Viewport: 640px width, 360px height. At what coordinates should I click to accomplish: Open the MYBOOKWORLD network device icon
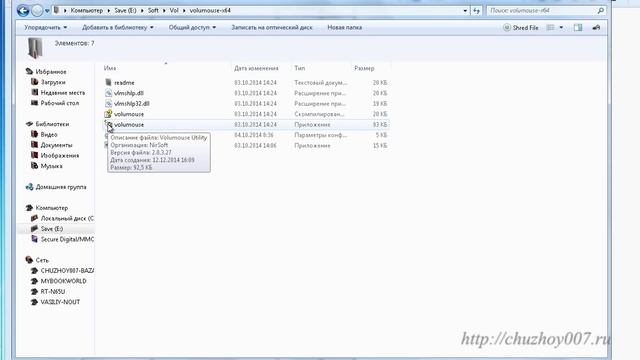[35, 281]
